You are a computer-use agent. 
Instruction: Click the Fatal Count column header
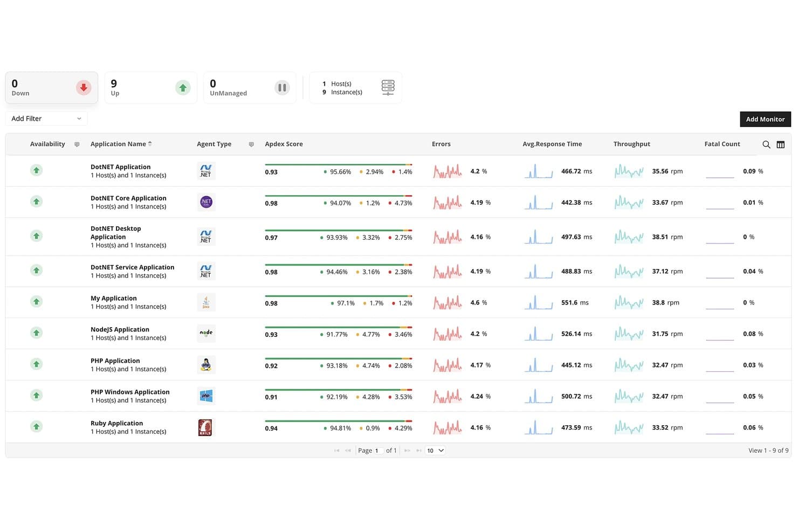[x=722, y=144]
